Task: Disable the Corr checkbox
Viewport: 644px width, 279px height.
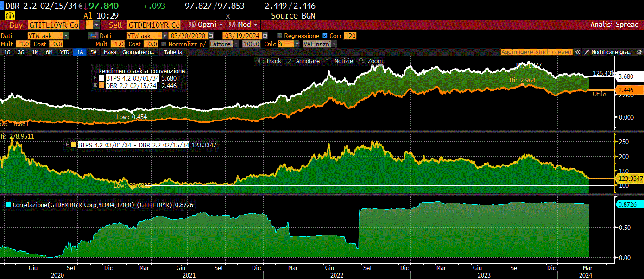Action: (325, 36)
